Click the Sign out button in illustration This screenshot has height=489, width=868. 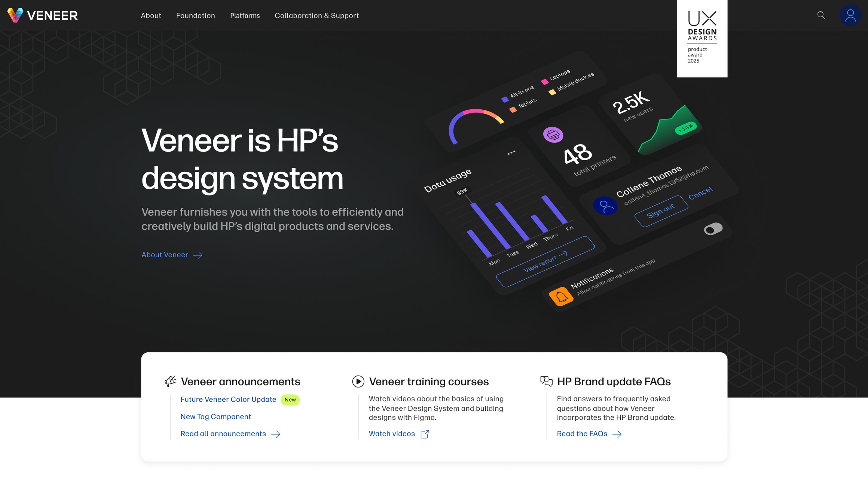(661, 211)
